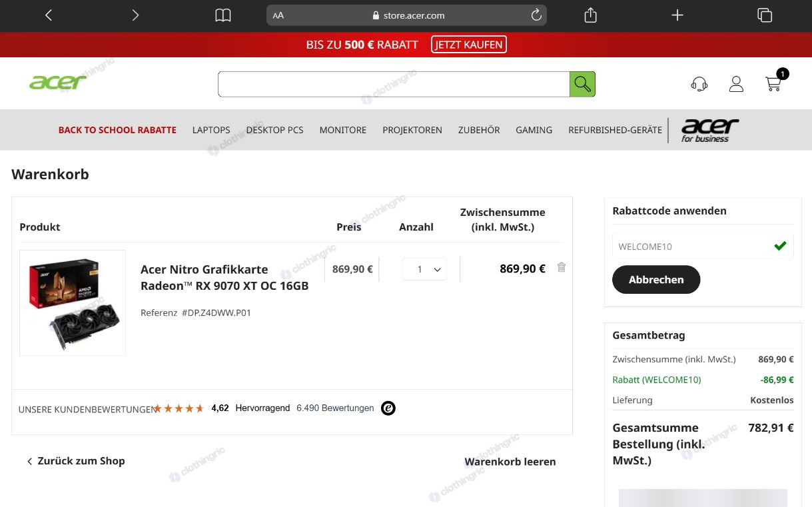
Task: Open the AA reader view menu
Action: coord(278,15)
